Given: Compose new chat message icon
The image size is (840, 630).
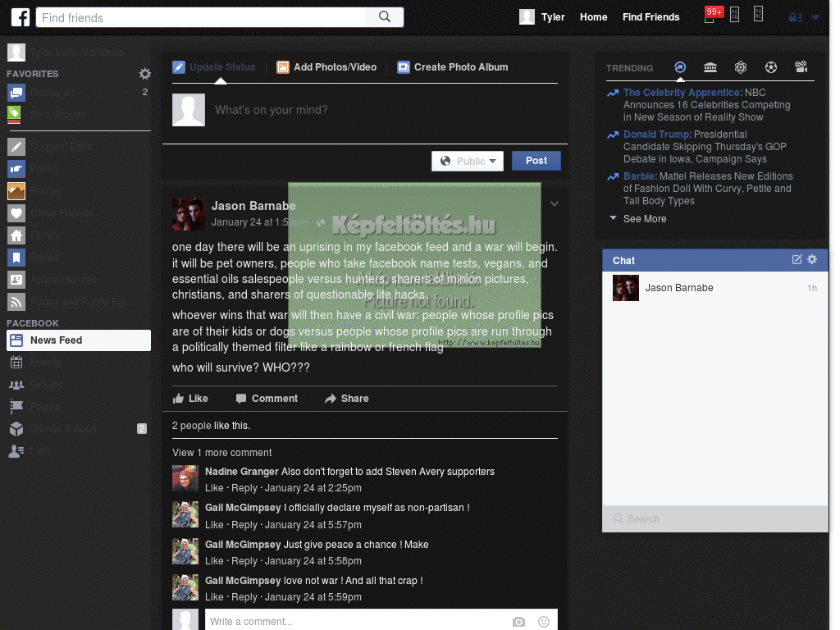Looking at the screenshot, I should click(x=797, y=260).
